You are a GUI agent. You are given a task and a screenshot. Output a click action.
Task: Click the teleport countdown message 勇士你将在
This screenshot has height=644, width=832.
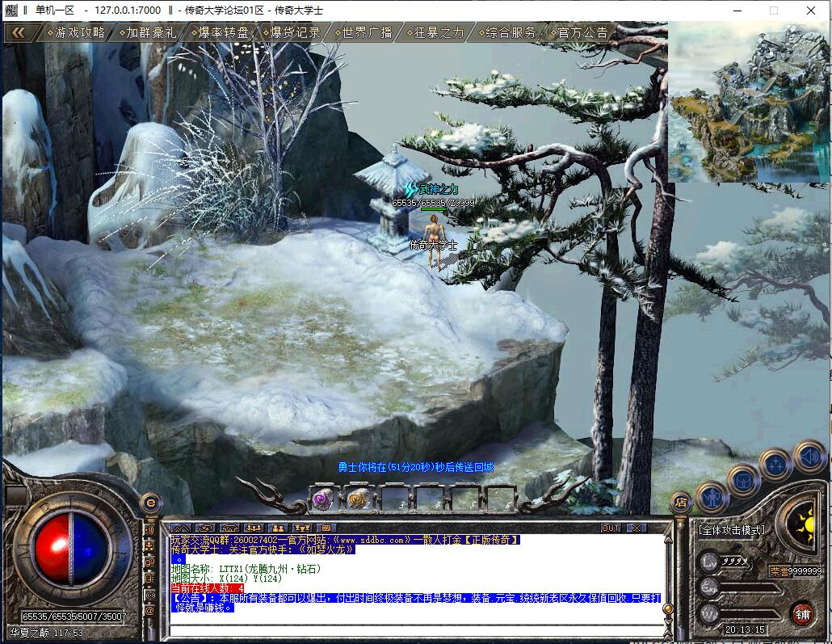coord(416,467)
